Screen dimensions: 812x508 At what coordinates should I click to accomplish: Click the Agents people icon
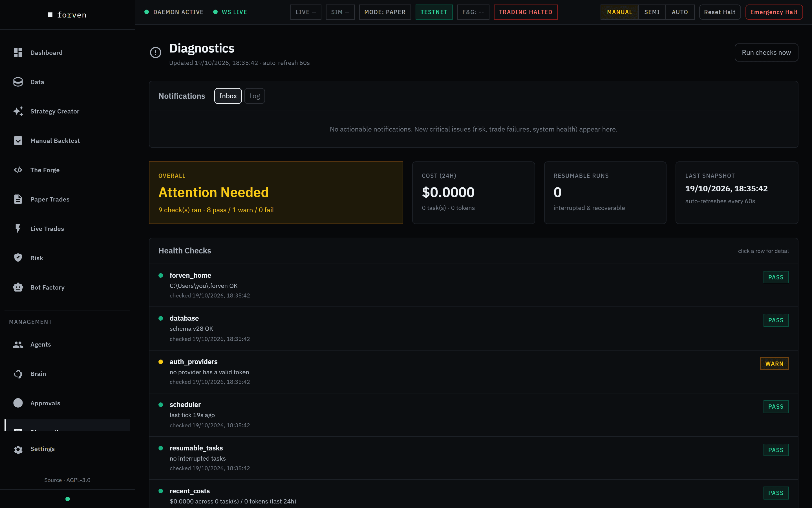pyautogui.click(x=18, y=344)
